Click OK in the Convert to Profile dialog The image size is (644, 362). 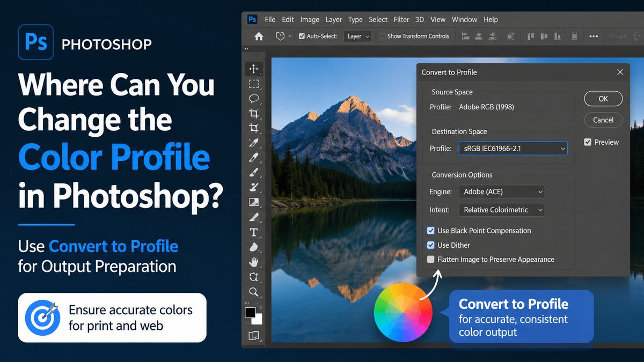click(x=603, y=99)
